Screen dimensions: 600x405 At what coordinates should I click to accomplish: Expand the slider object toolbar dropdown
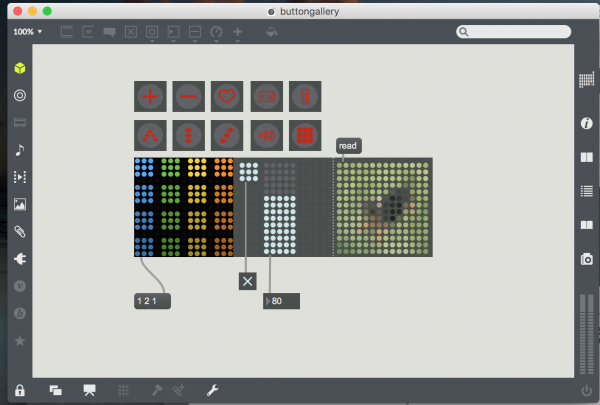195,33
